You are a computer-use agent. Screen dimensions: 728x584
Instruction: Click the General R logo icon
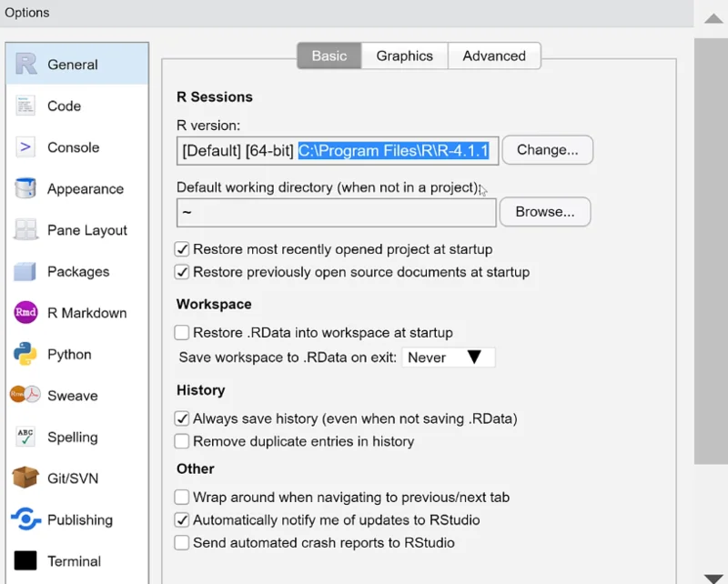point(26,64)
